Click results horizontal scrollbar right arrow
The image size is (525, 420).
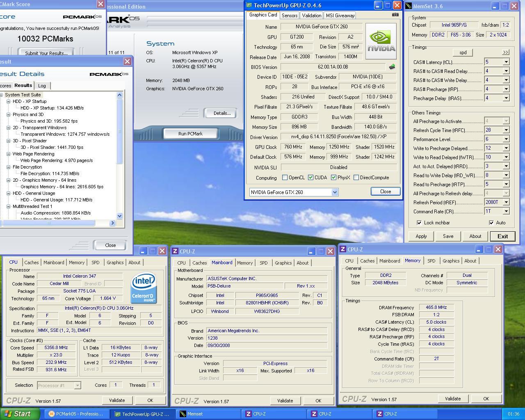point(112,223)
